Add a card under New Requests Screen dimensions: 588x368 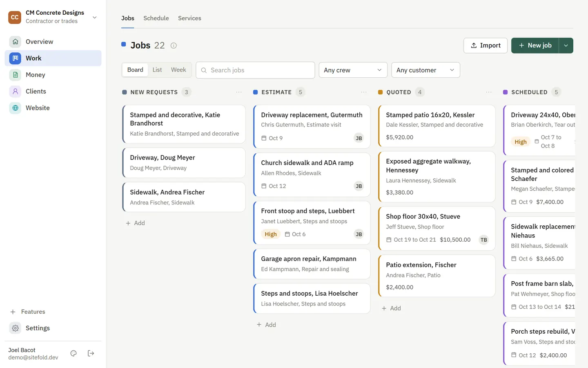135,223
